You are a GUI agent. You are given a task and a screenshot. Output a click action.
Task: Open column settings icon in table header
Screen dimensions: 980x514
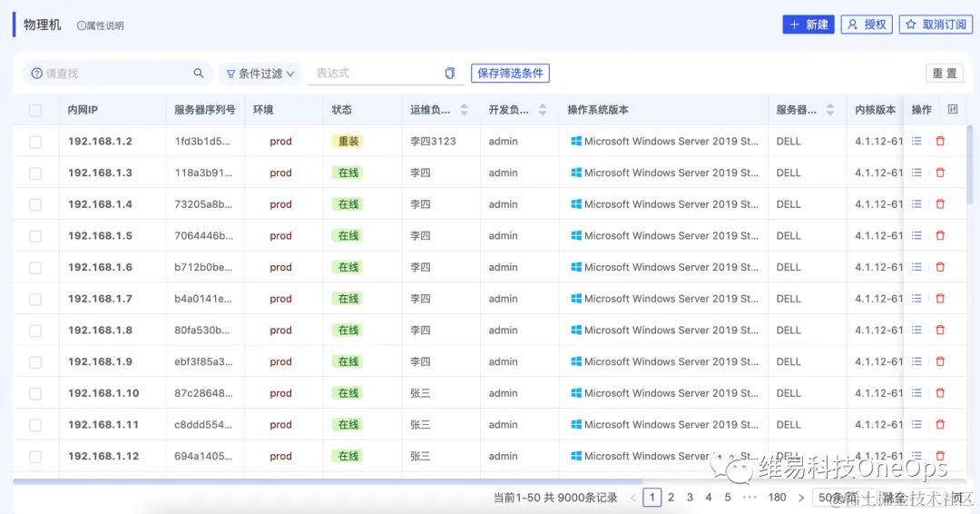pos(953,109)
